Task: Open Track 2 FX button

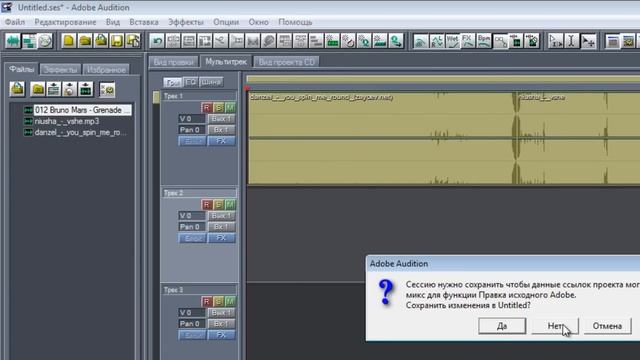Action: [x=222, y=238]
